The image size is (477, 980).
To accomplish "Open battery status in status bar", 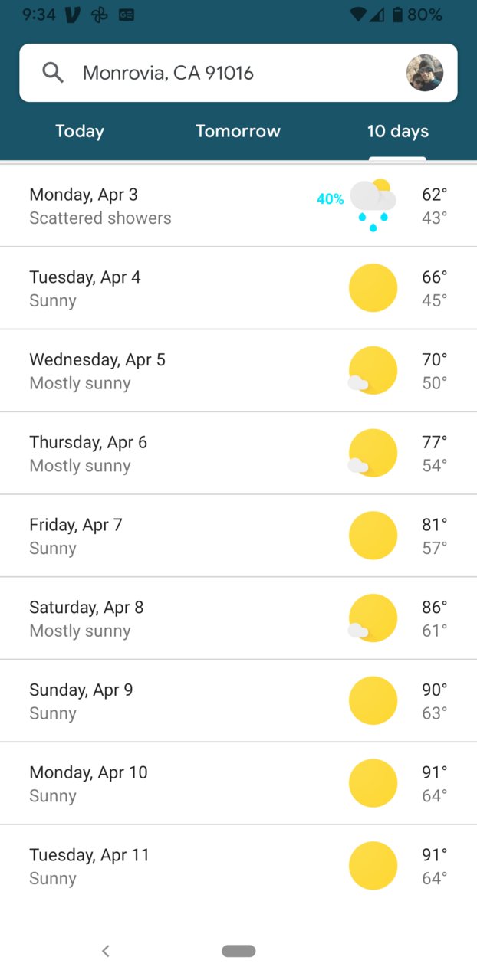I will [x=397, y=15].
